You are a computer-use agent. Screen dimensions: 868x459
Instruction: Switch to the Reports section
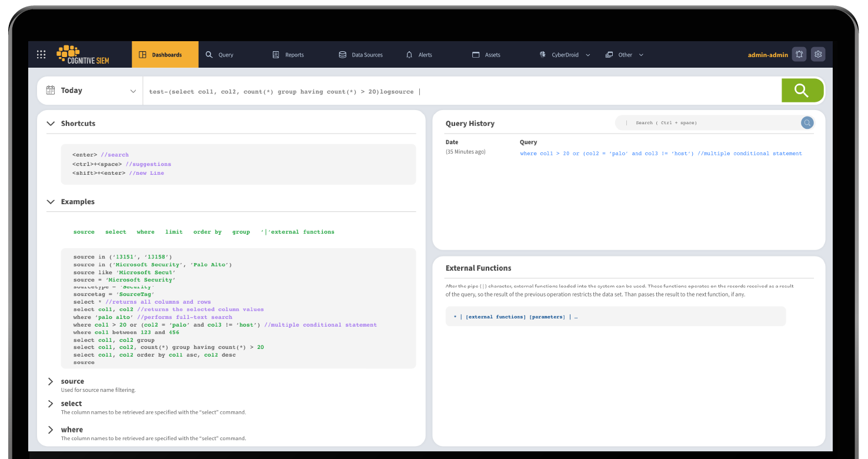point(294,54)
